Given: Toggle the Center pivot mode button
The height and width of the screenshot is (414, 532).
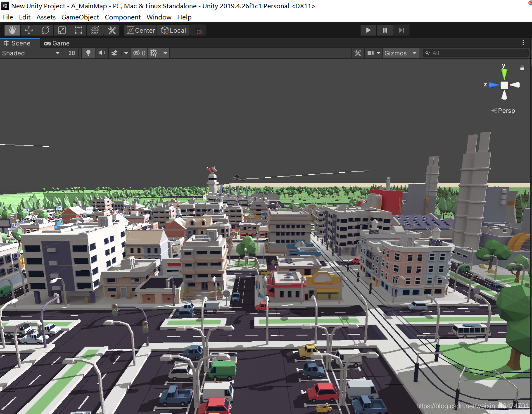Looking at the screenshot, I should click(141, 30).
